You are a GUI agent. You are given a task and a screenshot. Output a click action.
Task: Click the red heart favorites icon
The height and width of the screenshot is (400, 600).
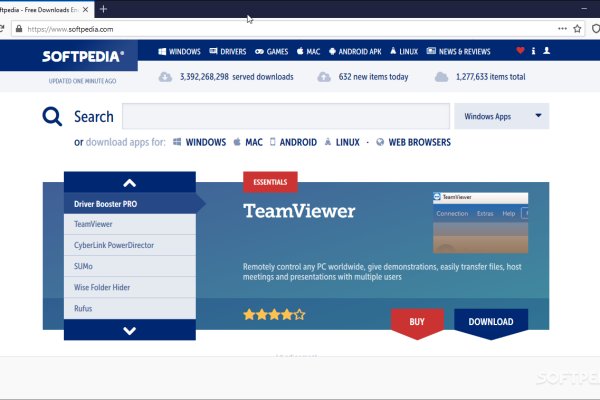point(520,51)
